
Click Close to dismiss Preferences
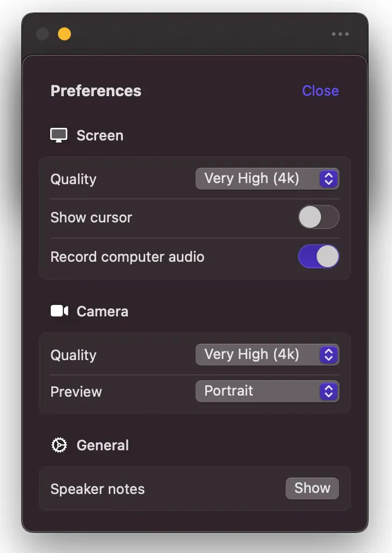[x=320, y=91]
